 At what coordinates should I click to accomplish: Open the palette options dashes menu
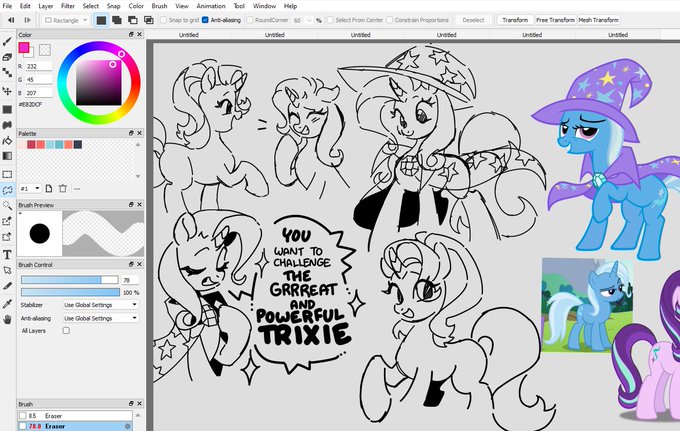coord(77,189)
